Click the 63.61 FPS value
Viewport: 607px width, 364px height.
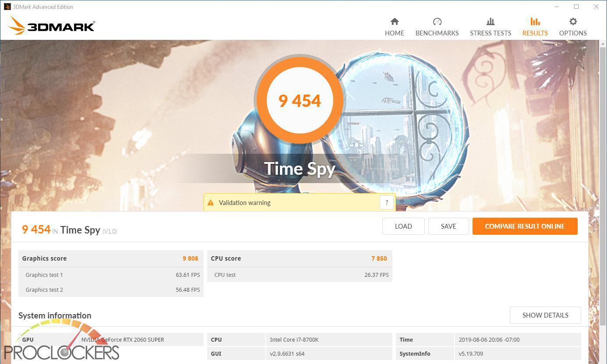[188, 275]
